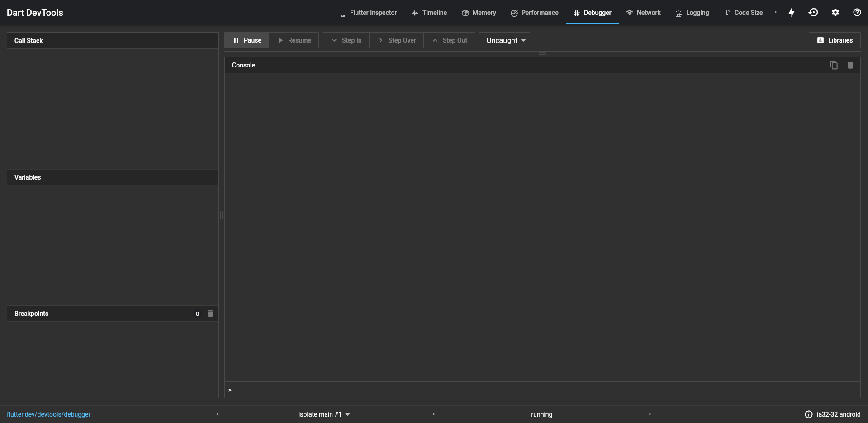This screenshot has height=423, width=868.
Task: Copy console contents with the copy icon
Action: coord(834,65)
